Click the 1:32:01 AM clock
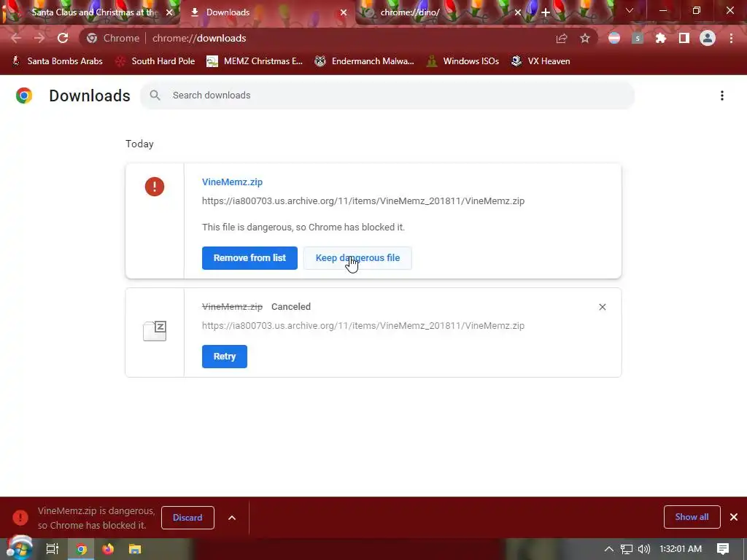747x560 pixels. coord(681,549)
